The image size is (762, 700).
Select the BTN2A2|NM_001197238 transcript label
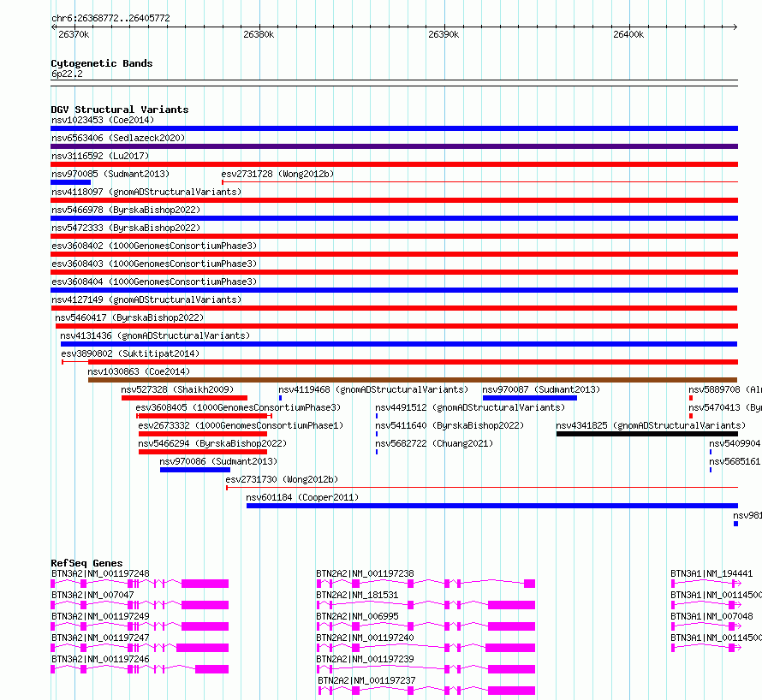[x=365, y=573]
